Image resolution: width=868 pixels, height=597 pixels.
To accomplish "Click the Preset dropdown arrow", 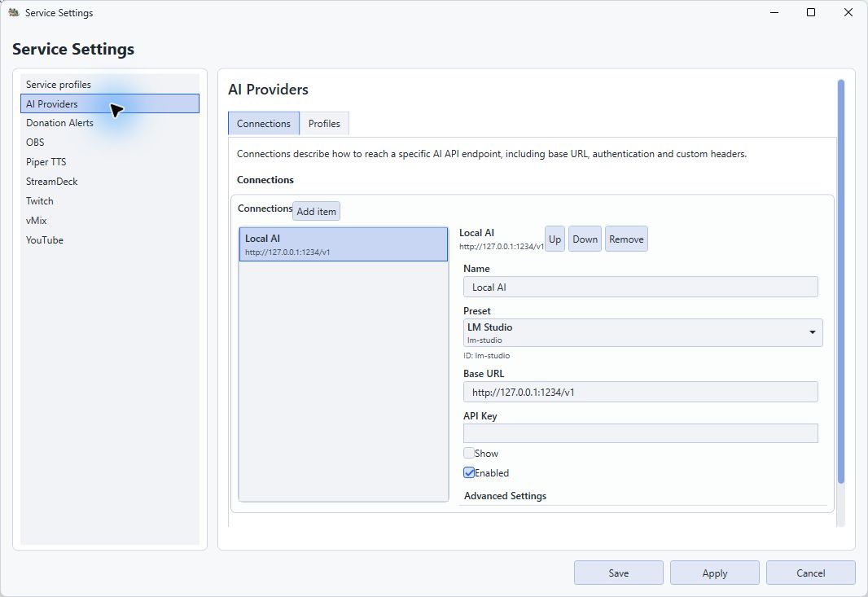I will tap(812, 332).
